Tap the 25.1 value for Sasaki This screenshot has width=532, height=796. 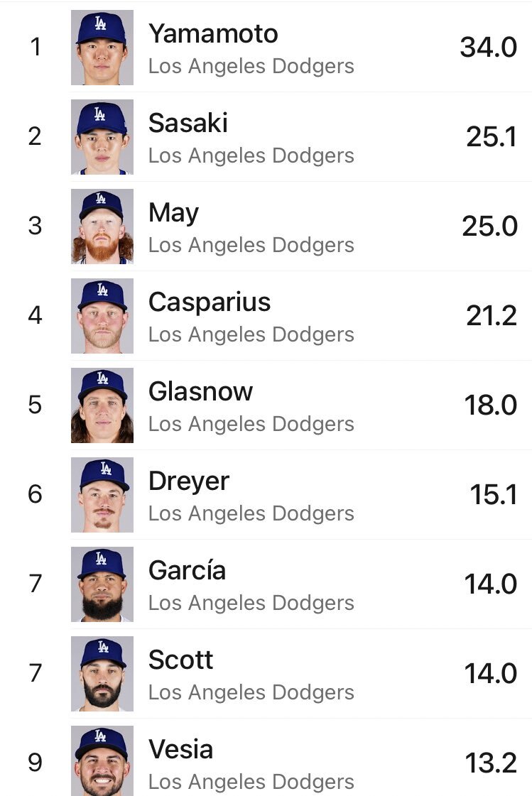pyautogui.click(x=492, y=137)
